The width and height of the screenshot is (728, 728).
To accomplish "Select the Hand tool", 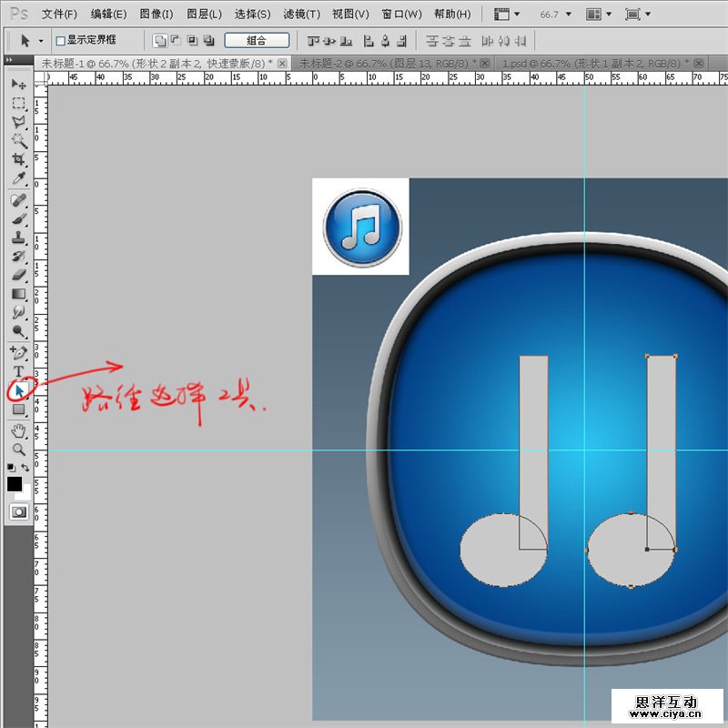I will [18, 430].
